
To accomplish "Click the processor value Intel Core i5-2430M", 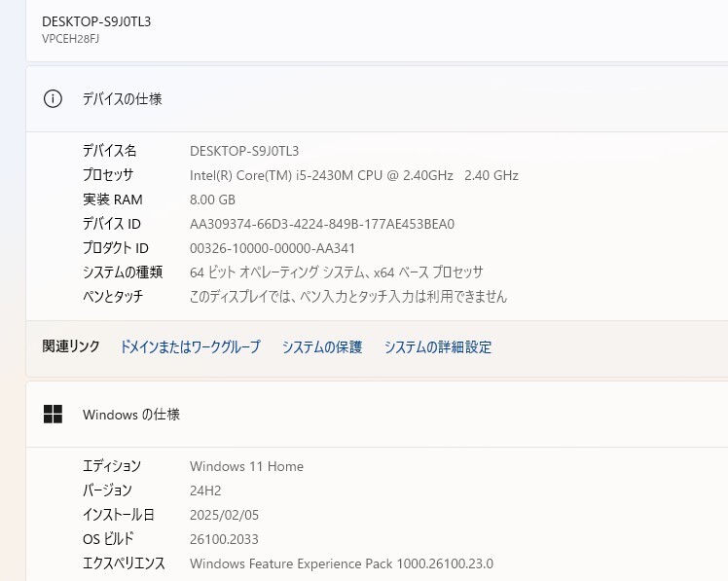I will (354, 175).
